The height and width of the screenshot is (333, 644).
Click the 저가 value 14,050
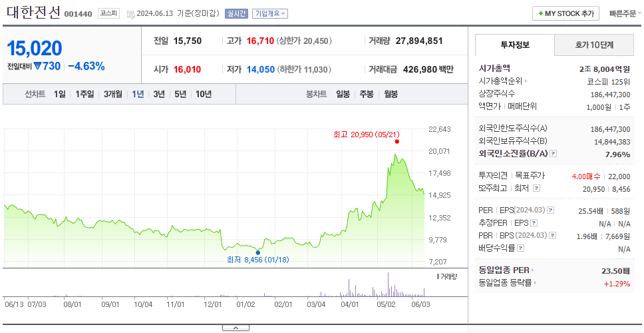[x=260, y=69]
